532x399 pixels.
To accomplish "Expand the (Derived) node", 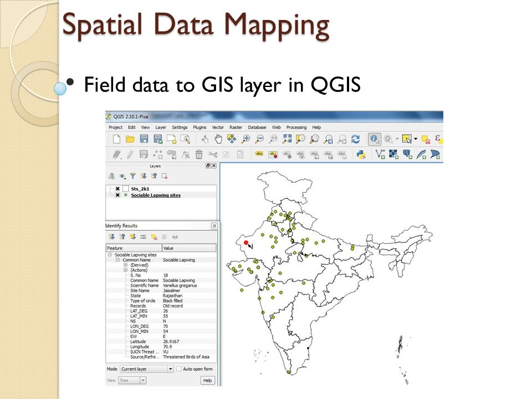I will click(x=126, y=265).
